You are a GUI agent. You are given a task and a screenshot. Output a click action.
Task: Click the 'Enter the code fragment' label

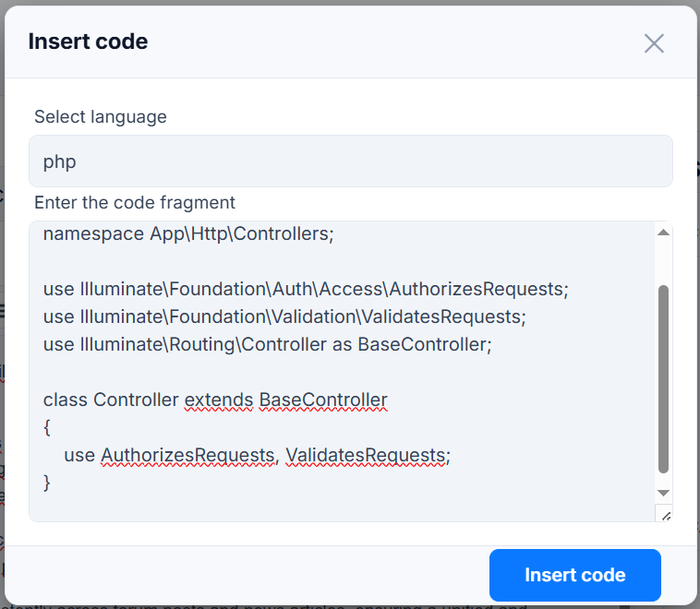point(135,203)
